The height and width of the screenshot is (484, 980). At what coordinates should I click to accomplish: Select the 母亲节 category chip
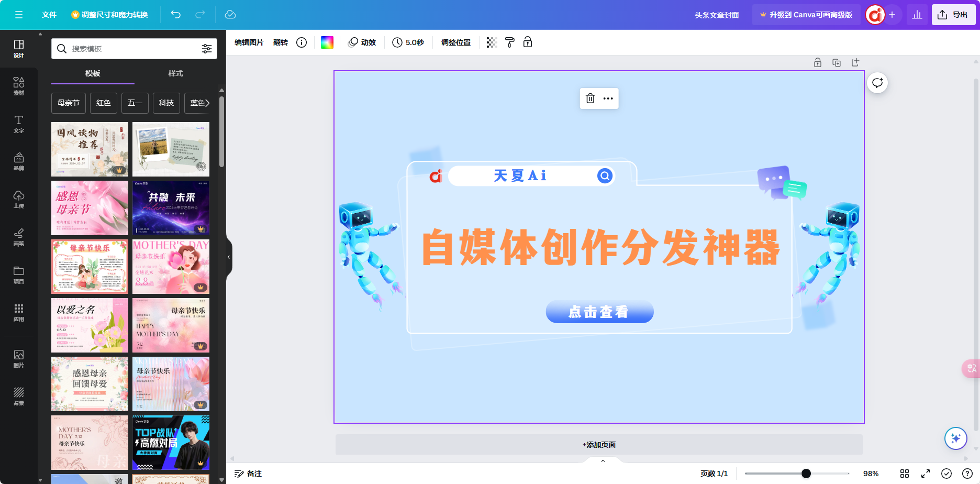pos(69,103)
